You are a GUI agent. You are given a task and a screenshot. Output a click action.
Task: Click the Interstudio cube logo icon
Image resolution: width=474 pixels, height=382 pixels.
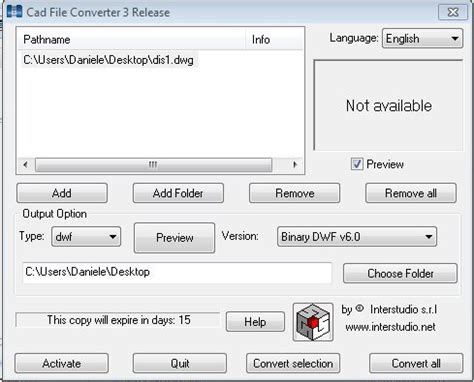313,322
